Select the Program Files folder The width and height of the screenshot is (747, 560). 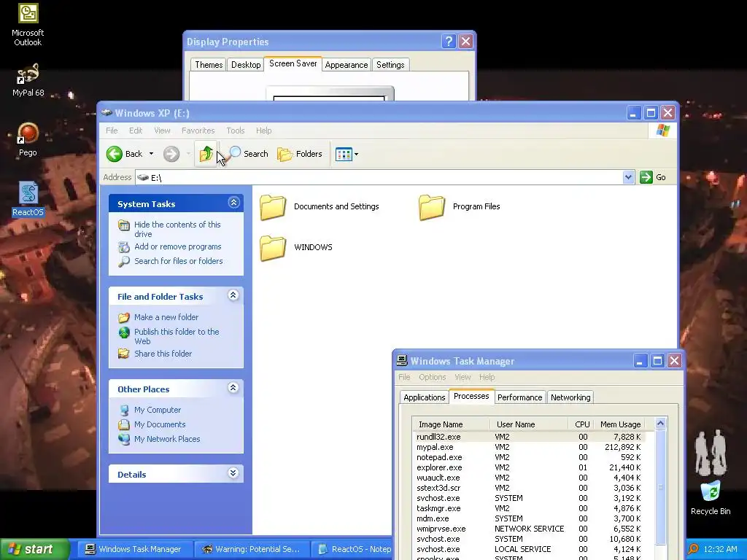tap(460, 206)
